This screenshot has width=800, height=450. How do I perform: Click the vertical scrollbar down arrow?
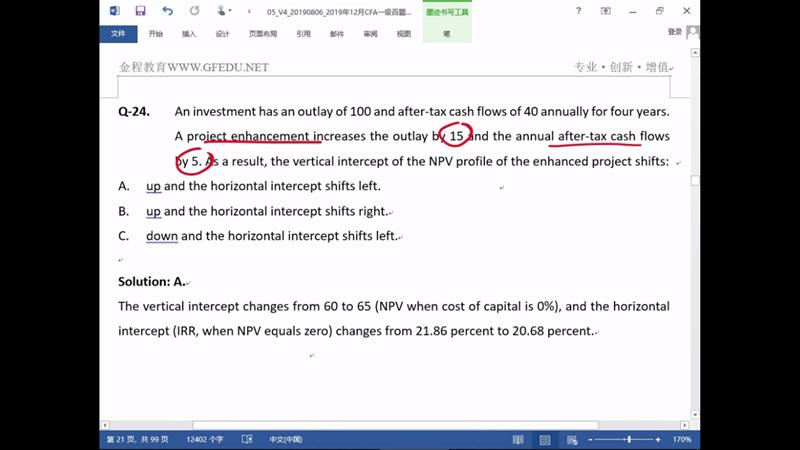tap(695, 415)
